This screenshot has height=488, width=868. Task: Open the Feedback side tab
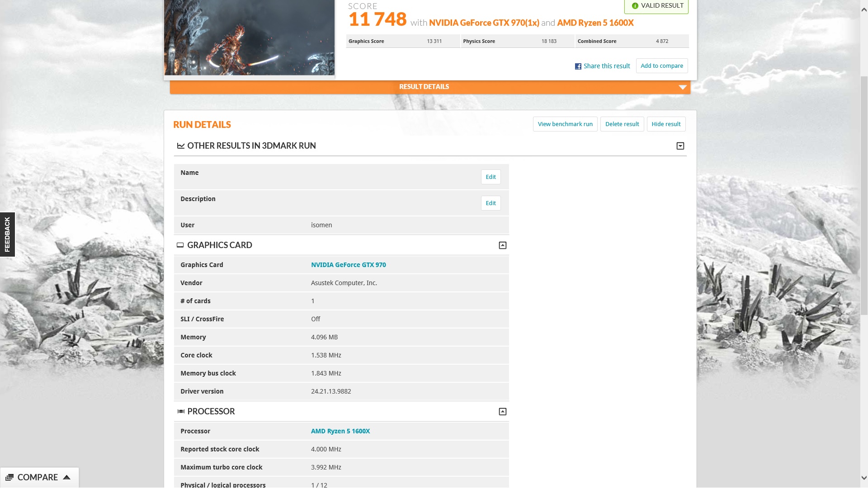7,235
